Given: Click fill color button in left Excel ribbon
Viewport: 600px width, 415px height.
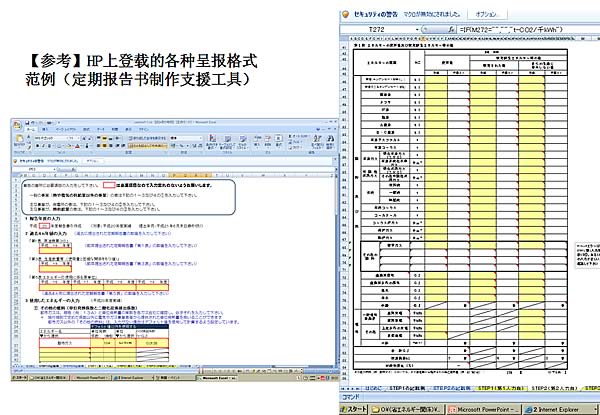Looking at the screenshot, I should [x=68, y=146].
